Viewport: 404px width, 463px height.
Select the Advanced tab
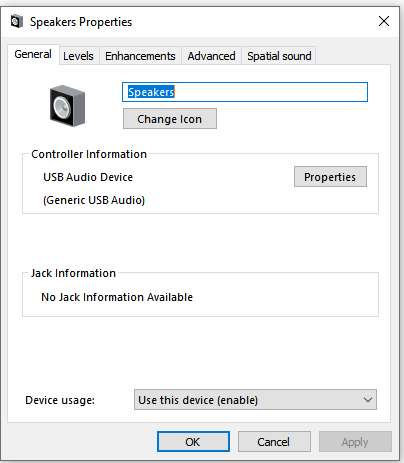[x=211, y=56]
